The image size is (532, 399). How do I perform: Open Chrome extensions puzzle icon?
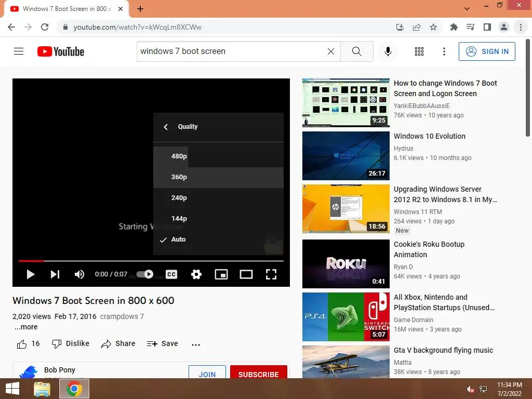[454, 27]
